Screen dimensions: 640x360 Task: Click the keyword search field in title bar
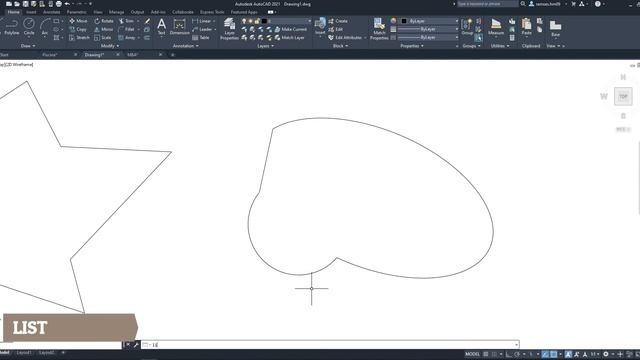pos(487,4)
